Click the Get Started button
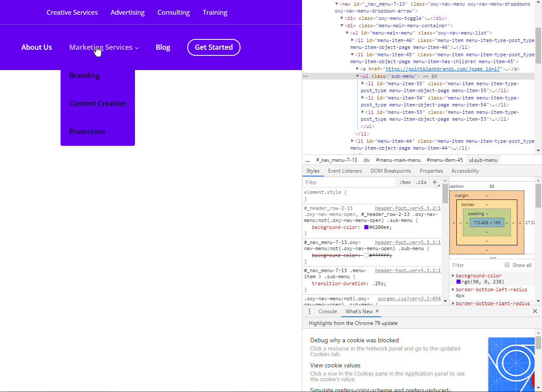The image size is (542, 392). (x=214, y=48)
